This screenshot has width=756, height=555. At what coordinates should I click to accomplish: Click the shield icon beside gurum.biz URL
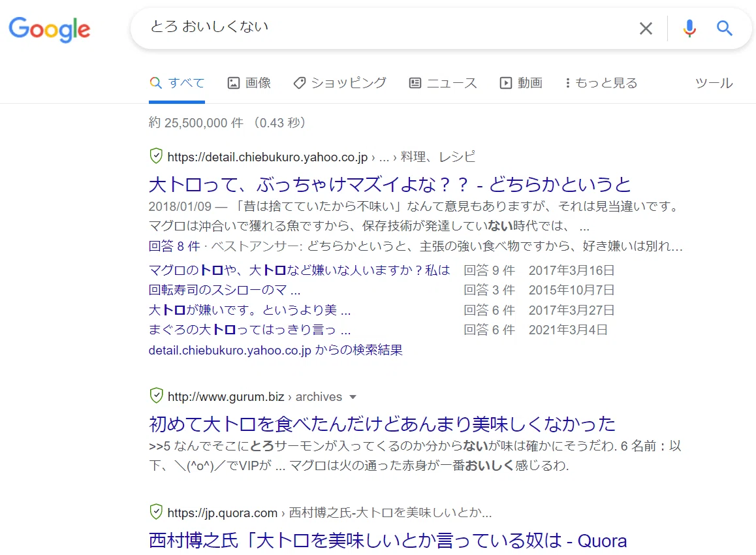click(x=156, y=396)
